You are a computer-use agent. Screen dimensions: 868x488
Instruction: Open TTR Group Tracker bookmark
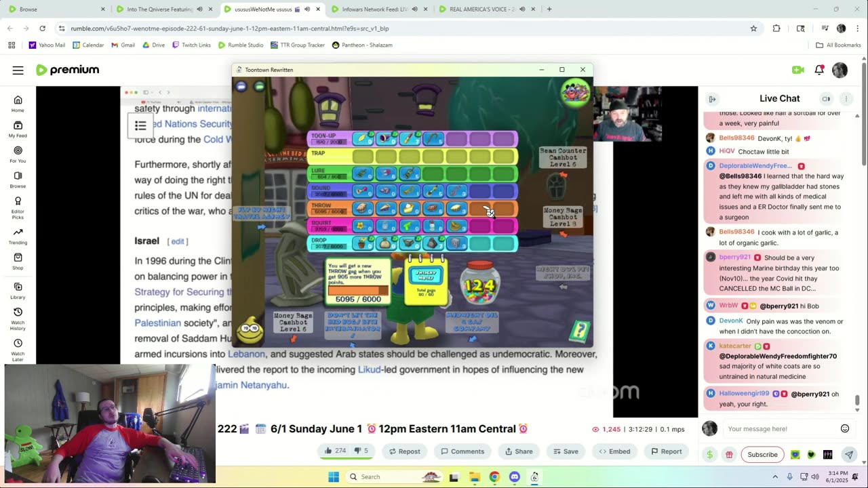(x=298, y=45)
